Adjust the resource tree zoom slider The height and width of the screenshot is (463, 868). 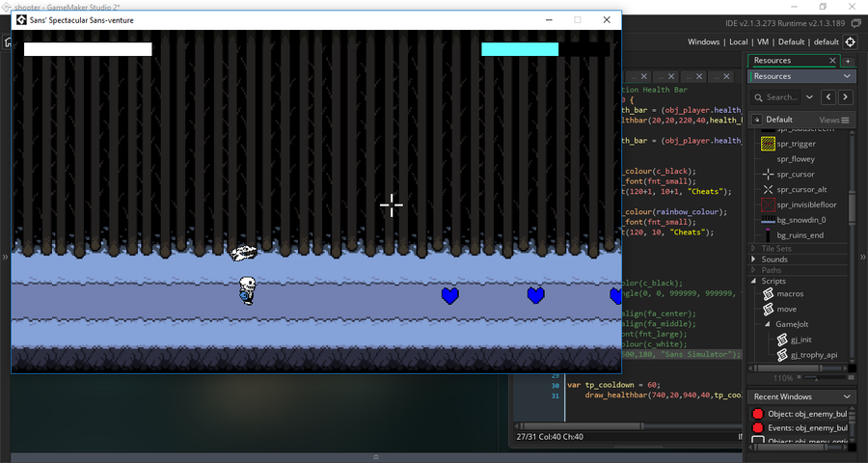click(816, 378)
